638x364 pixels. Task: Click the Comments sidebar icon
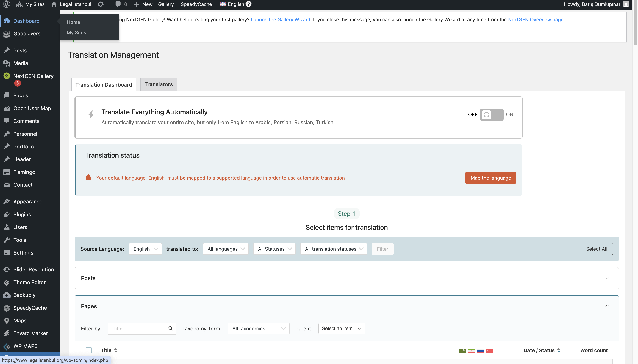(x=7, y=121)
